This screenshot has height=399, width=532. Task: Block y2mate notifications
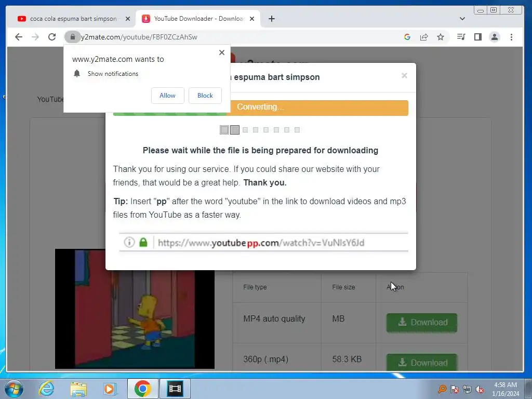[205, 96]
